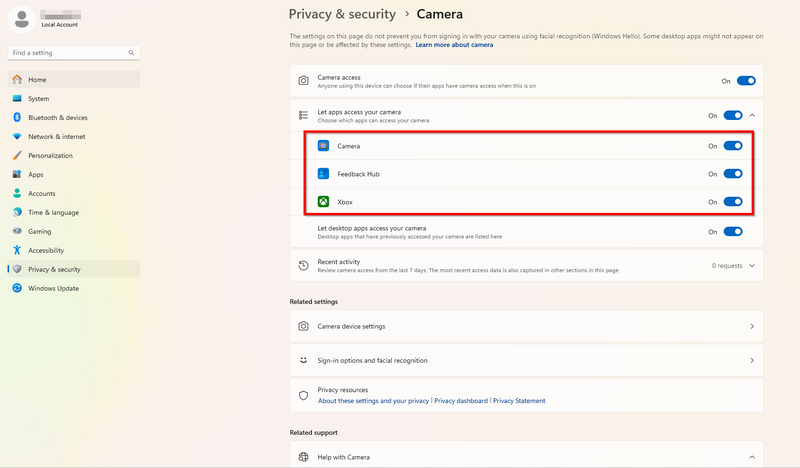Click the Privacy resources shield icon
Viewport: 800px width, 468px height.
point(304,395)
